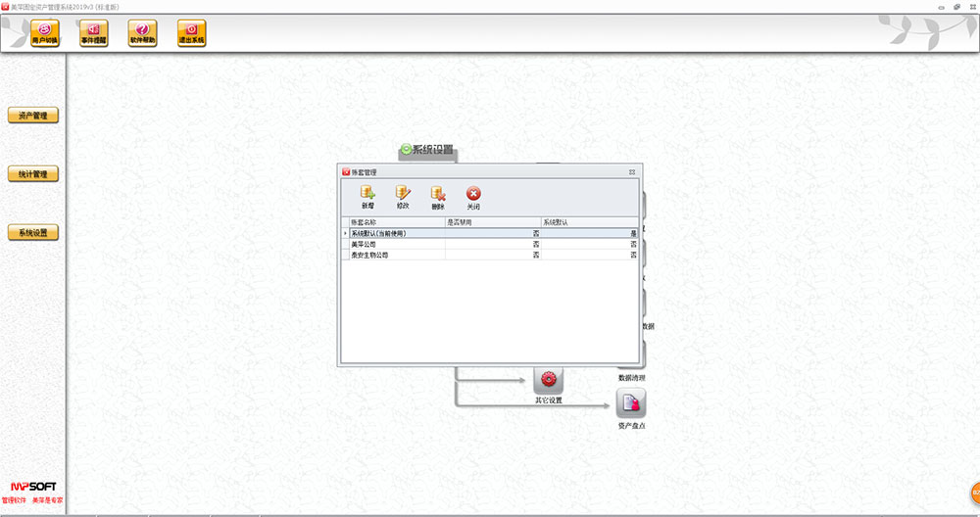Switch to 资产管理 (Asset Management) sidebar tab
This screenshot has height=517, width=980.
(x=33, y=116)
